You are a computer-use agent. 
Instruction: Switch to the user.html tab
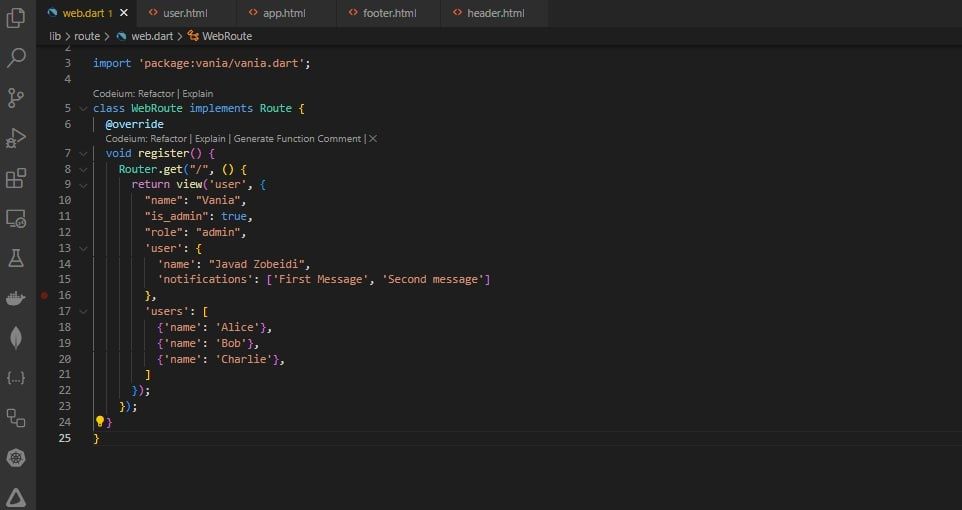pyautogui.click(x=187, y=13)
